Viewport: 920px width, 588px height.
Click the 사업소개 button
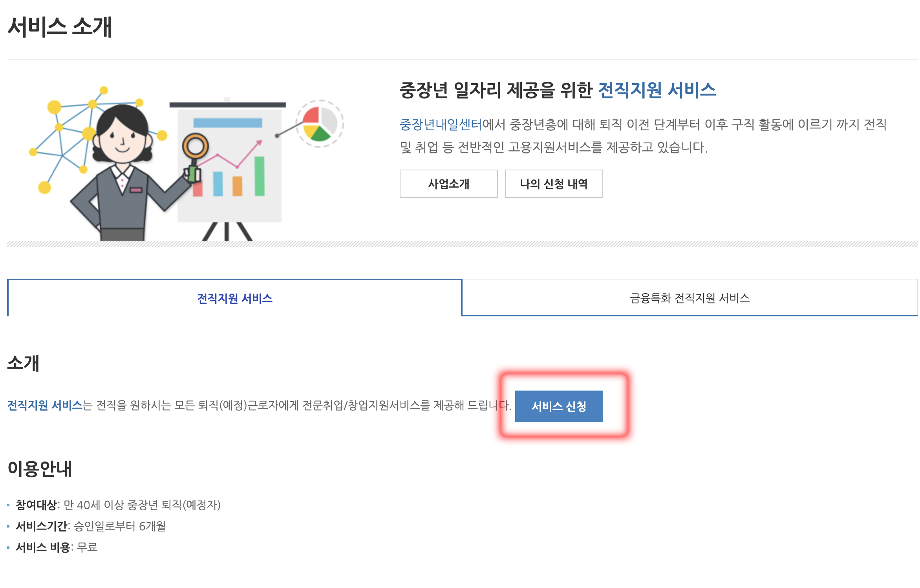(x=449, y=183)
